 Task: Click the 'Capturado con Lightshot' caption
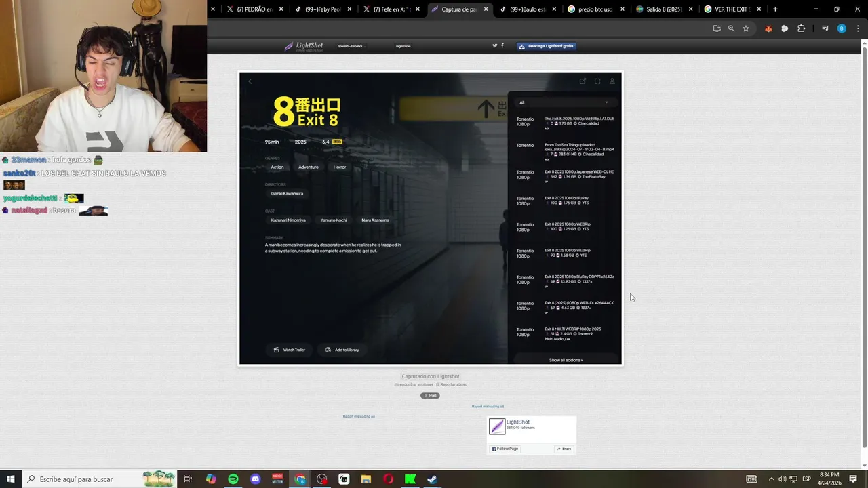431,376
